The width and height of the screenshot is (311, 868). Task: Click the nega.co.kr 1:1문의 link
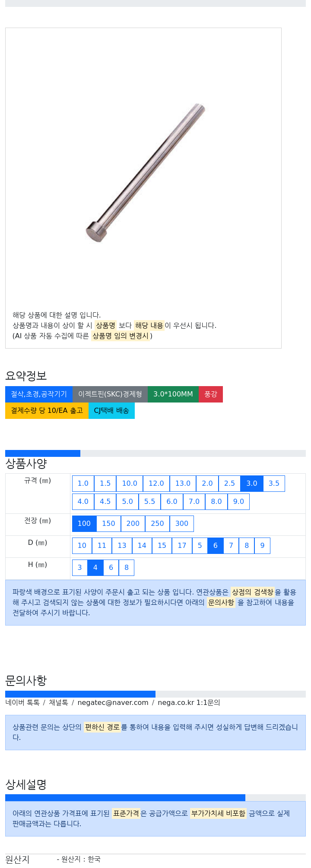click(x=189, y=703)
